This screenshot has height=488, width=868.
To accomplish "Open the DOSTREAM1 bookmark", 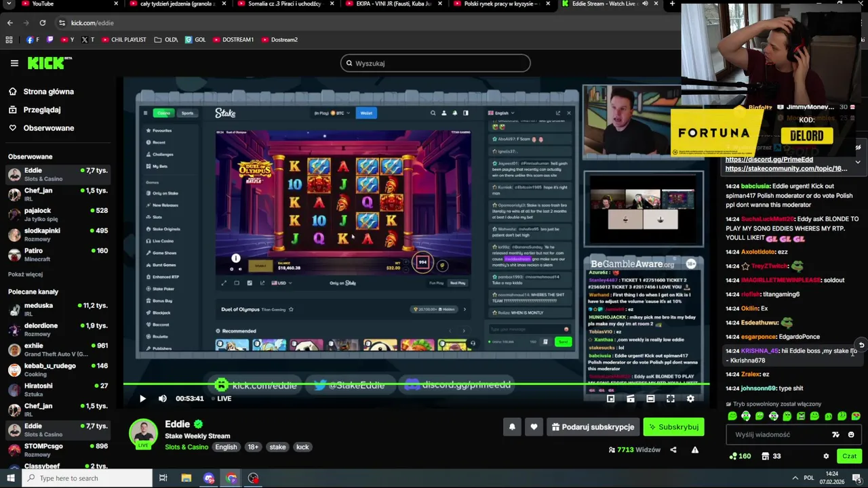I will coord(233,40).
